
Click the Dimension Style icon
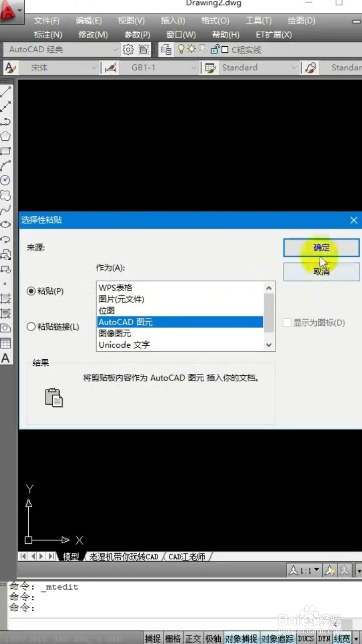tap(110, 67)
